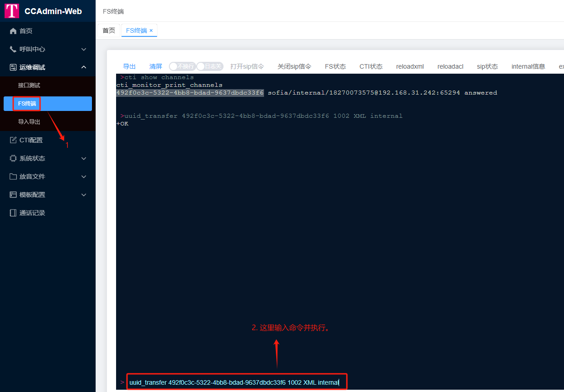
Task: Click the chip icon for 系统状态
Action: point(13,158)
